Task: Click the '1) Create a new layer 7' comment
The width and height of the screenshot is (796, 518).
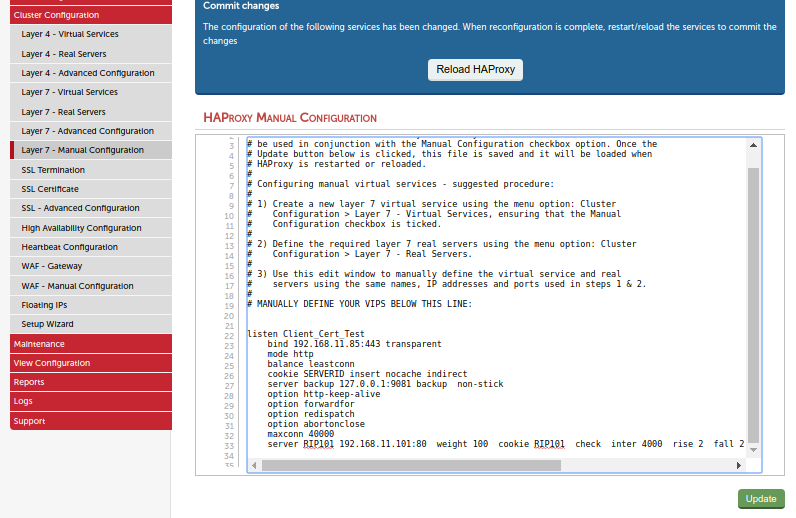Action: (432, 204)
